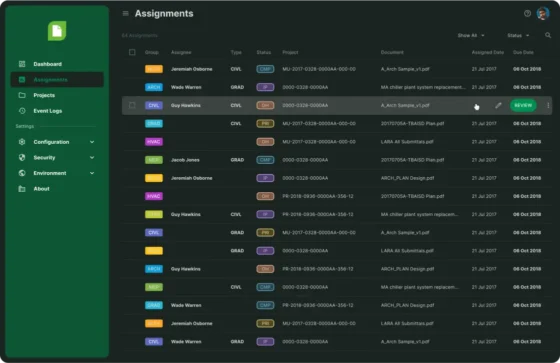Expand the Security settings section
Image resolution: width=560 pixels, height=363 pixels.
click(x=57, y=158)
